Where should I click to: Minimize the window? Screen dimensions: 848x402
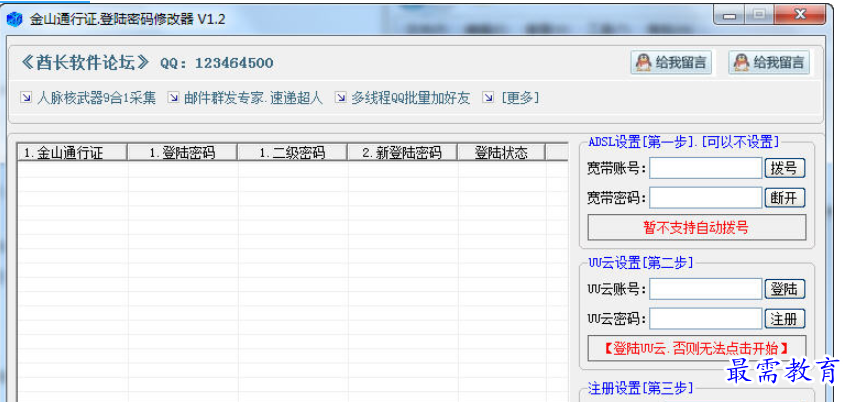pos(730,15)
